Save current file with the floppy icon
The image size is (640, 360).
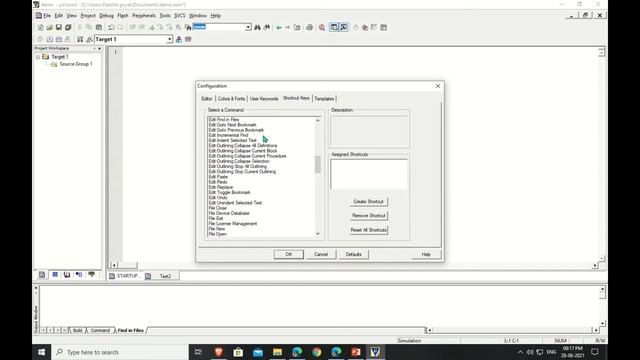coord(59,27)
